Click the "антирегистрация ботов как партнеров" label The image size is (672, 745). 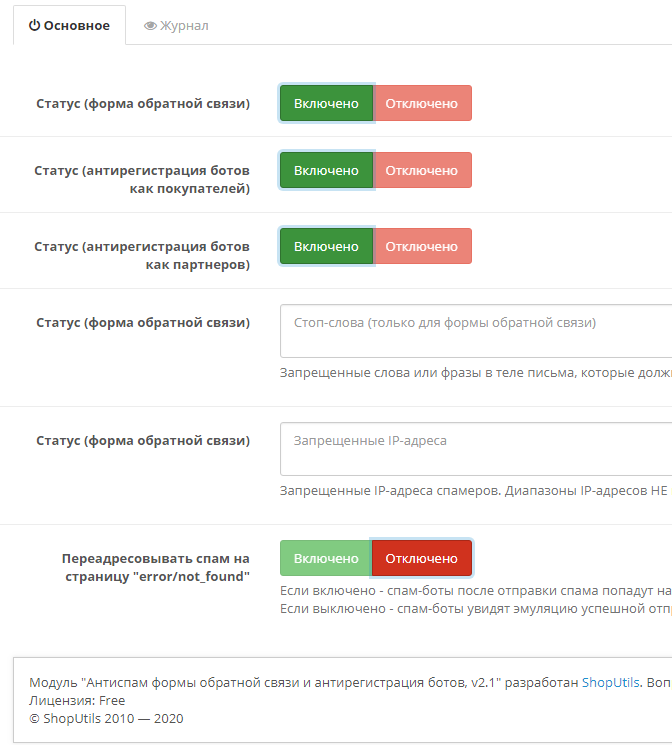tap(142, 255)
